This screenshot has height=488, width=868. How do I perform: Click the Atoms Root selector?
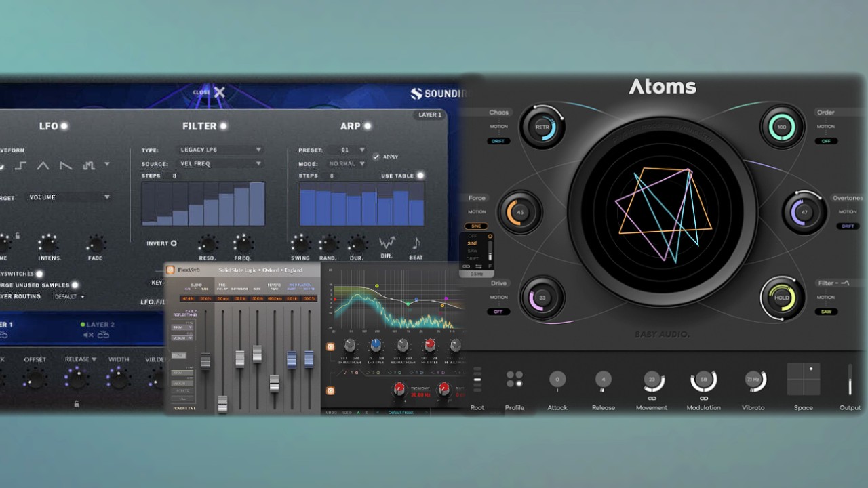pyautogui.click(x=477, y=380)
